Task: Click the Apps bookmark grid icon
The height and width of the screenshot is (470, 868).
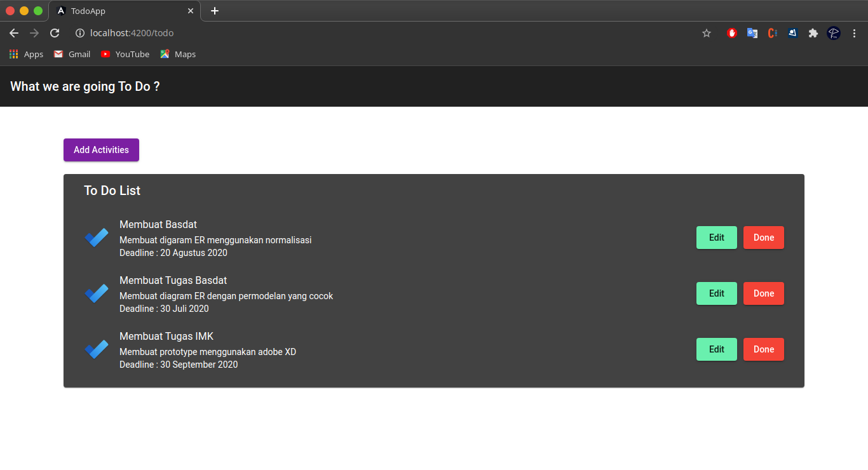Action: click(x=14, y=54)
